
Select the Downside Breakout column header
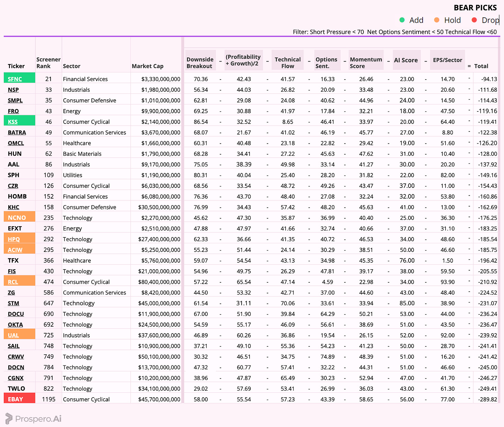click(200, 63)
